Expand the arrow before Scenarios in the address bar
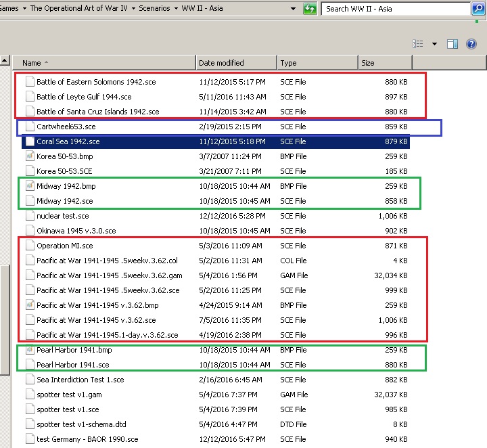The height and width of the screenshot is (448, 487). (133, 9)
